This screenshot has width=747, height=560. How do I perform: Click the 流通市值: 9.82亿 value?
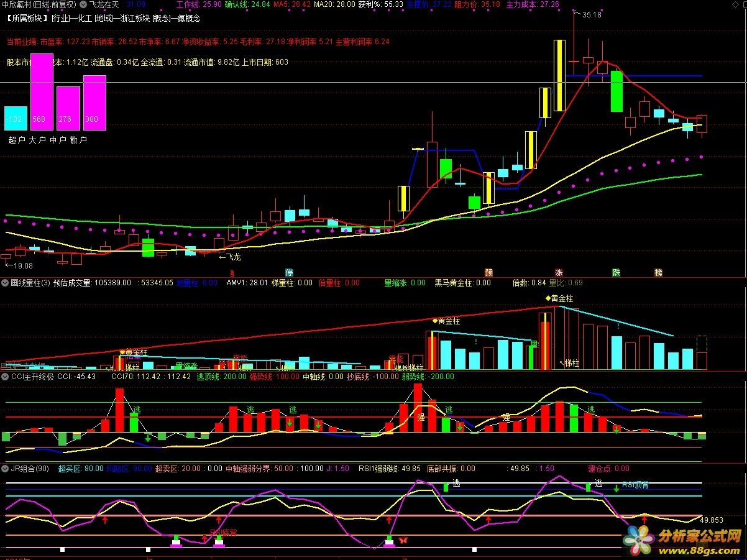point(212,62)
